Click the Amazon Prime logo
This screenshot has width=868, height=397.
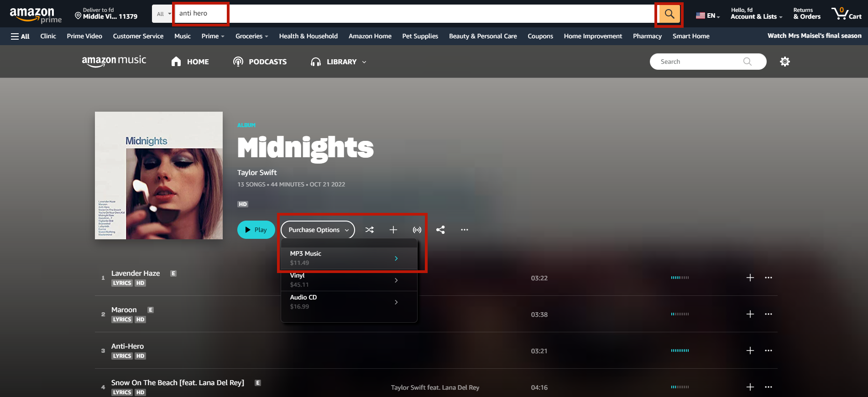point(36,15)
